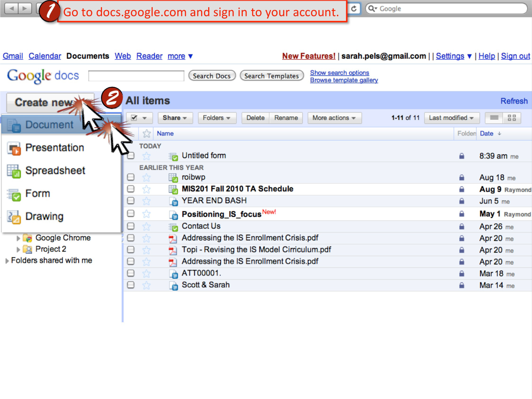Expand Folders shared with me arrow
The width and height of the screenshot is (532, 399).
(7, 261)
